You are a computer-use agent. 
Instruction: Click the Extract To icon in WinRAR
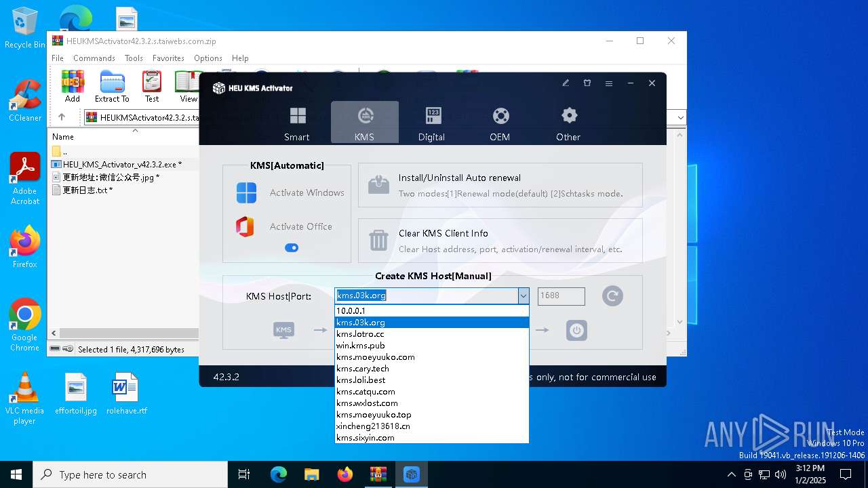pyautogui.click(x=112, y=86)
